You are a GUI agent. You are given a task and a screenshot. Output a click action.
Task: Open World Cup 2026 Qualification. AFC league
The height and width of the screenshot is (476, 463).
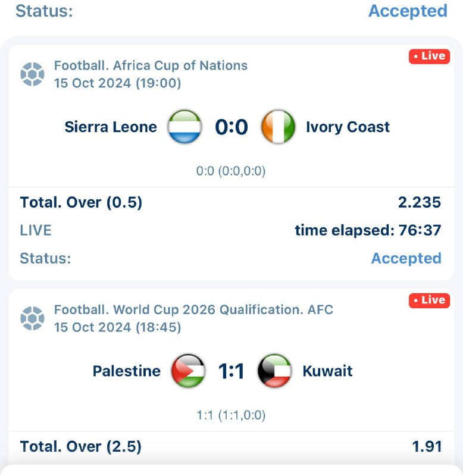tap(193, 309)
